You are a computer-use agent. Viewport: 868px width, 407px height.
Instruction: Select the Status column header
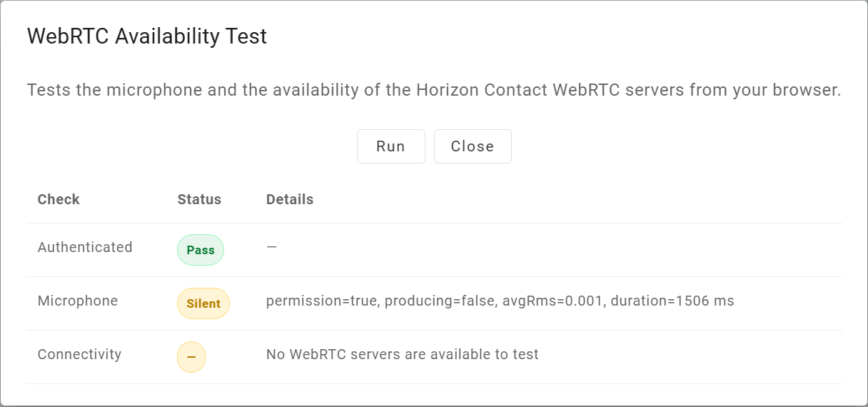[199, 199]
